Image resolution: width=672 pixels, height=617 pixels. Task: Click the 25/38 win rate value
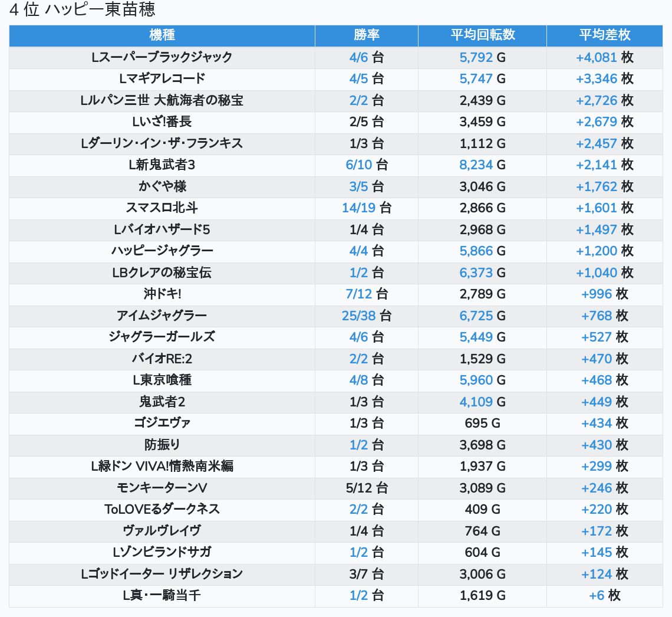tap(358, 316)
